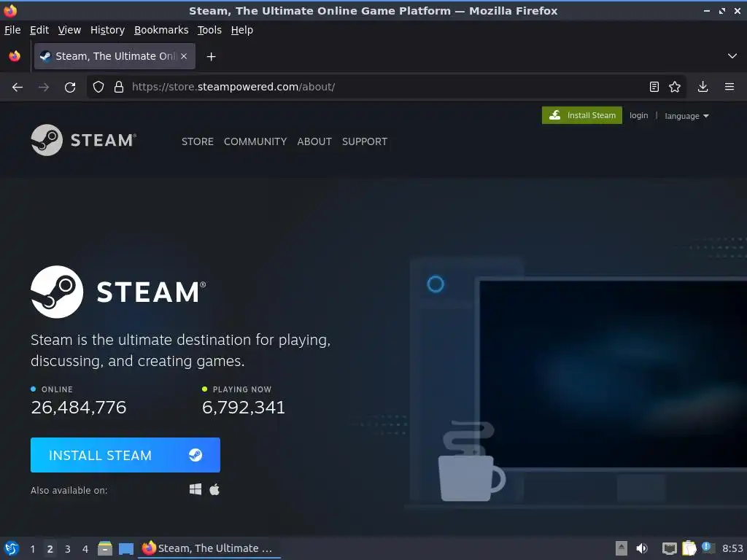The height and width of the screenshot is (560, 747).
Task: Open the network icon in system tray
Action: point(670,549)
